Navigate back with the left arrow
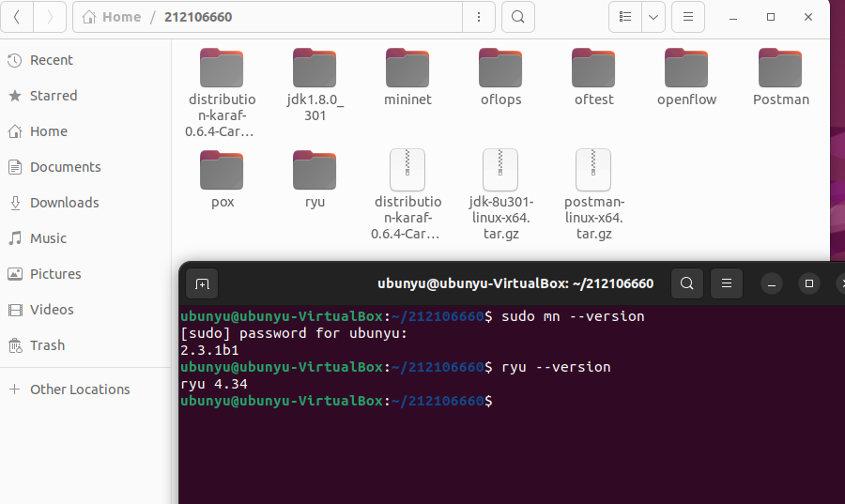The height and width of the screenshot is (504, 845). point(19,17)
